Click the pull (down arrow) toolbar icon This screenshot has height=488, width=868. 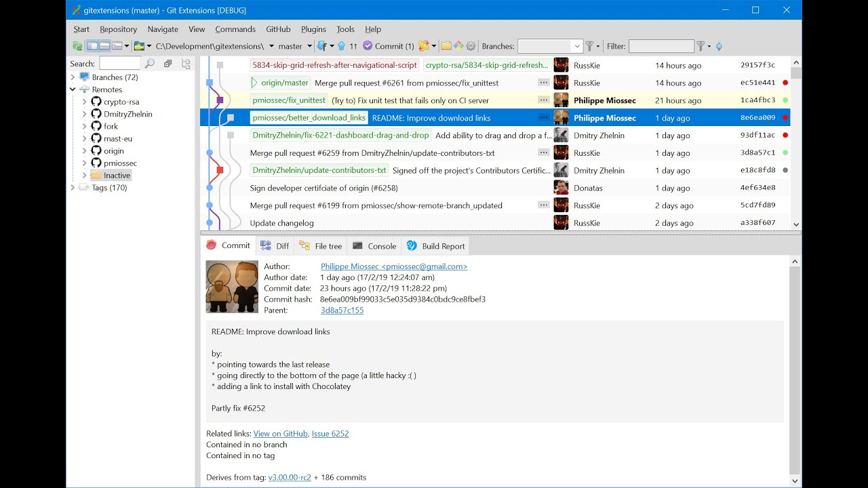[x=321, y=46]
